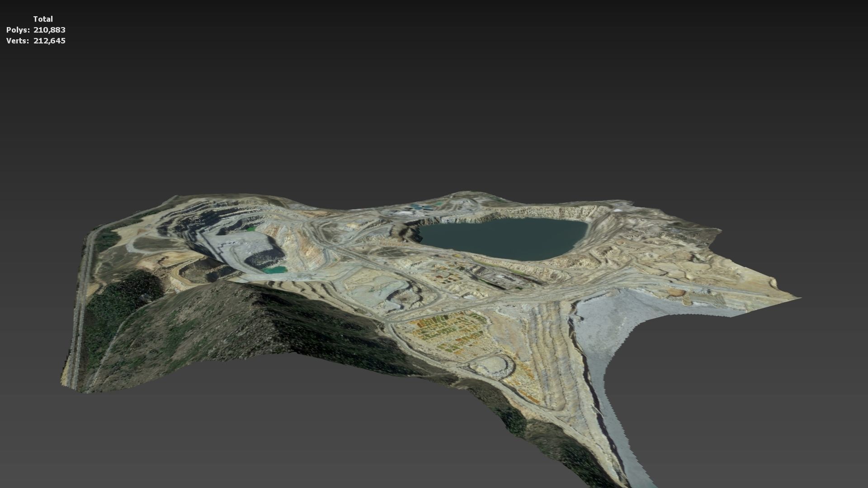868x488 pixels.
Task: Click the Total statistics header
Action: 43,19
